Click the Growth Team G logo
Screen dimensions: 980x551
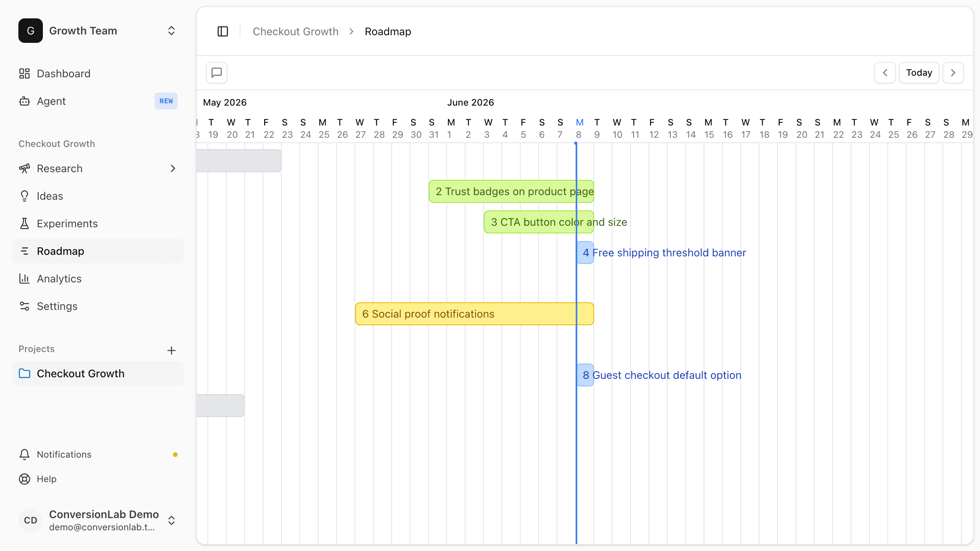point(31,31)
